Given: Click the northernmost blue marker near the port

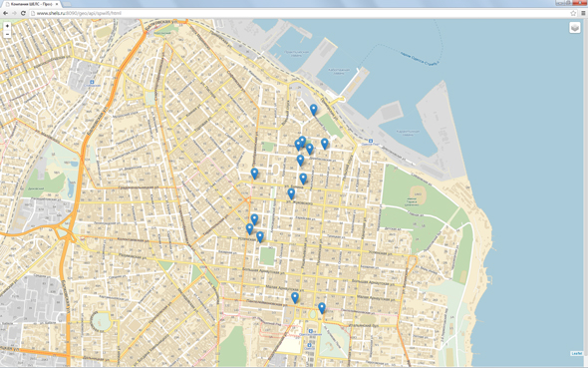Looking at the screenshot, I should (314, 110).
